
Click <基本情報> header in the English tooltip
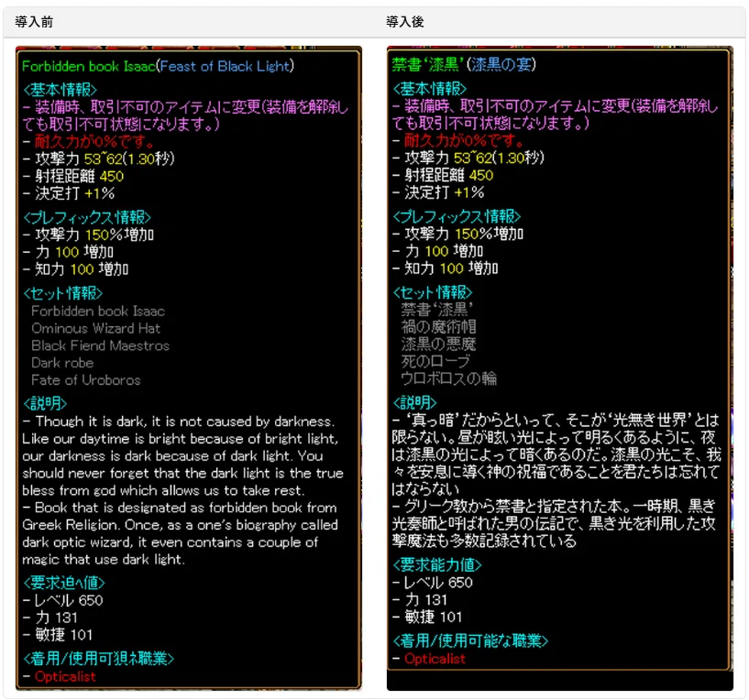click(61, 89)
